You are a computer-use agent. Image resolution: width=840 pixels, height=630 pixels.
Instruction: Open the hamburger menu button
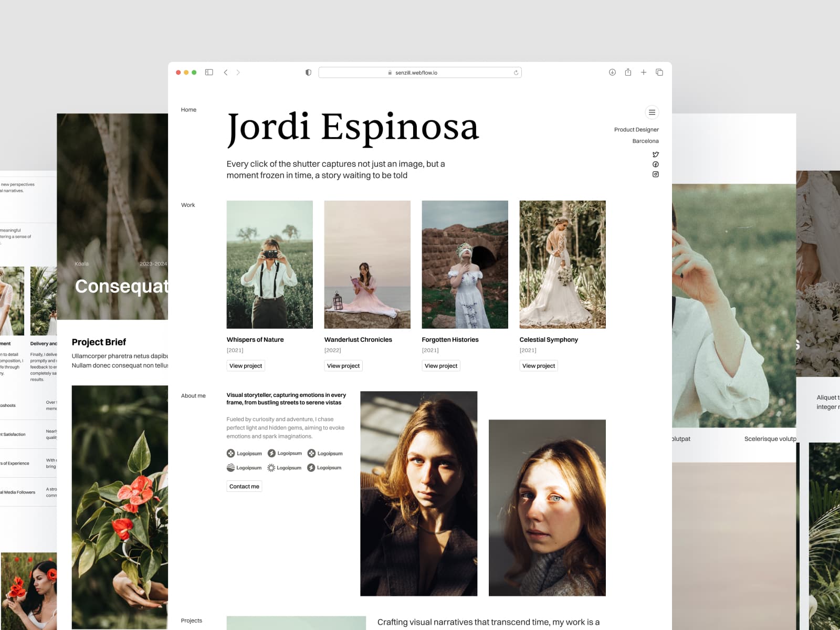click(652, 112)
